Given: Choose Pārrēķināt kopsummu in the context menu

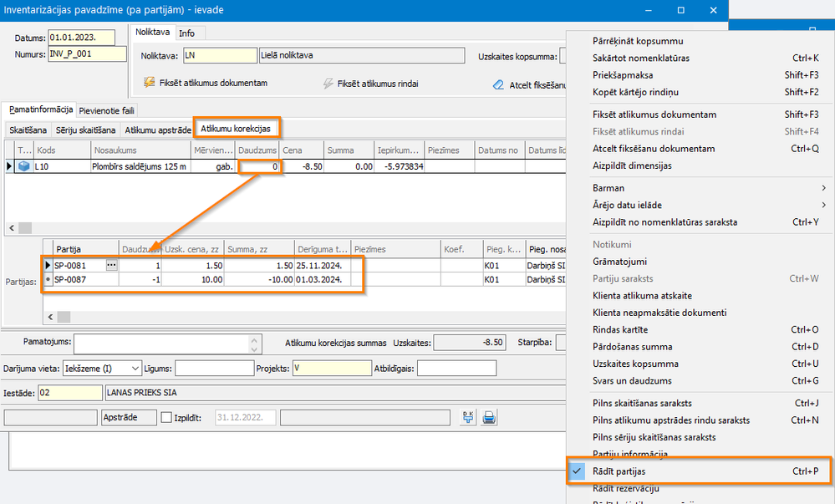Looking at the screenshot, I should pos(638,41).
